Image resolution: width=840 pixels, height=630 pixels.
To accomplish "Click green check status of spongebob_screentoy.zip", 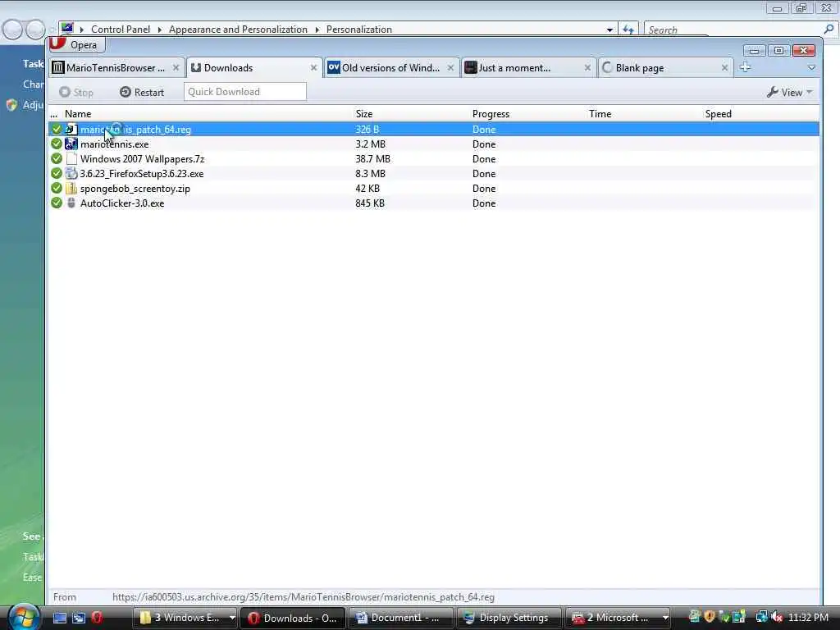I will (x=57, y=189).
